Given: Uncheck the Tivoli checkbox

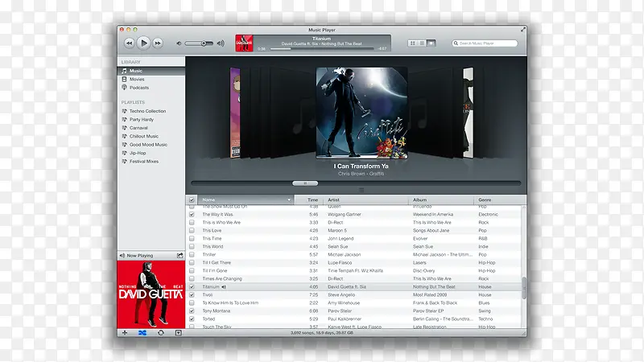Looking at the screenshot, I should 192,294.
